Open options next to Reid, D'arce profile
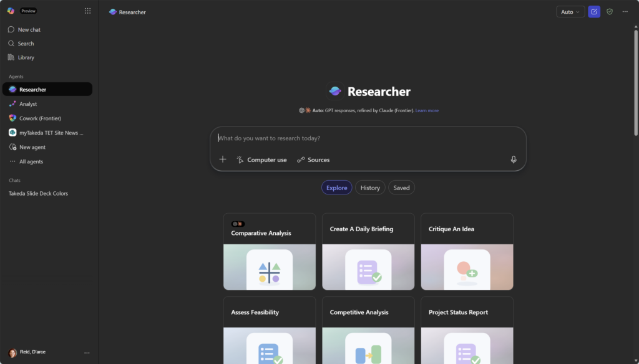 click(x=87, y=353)
